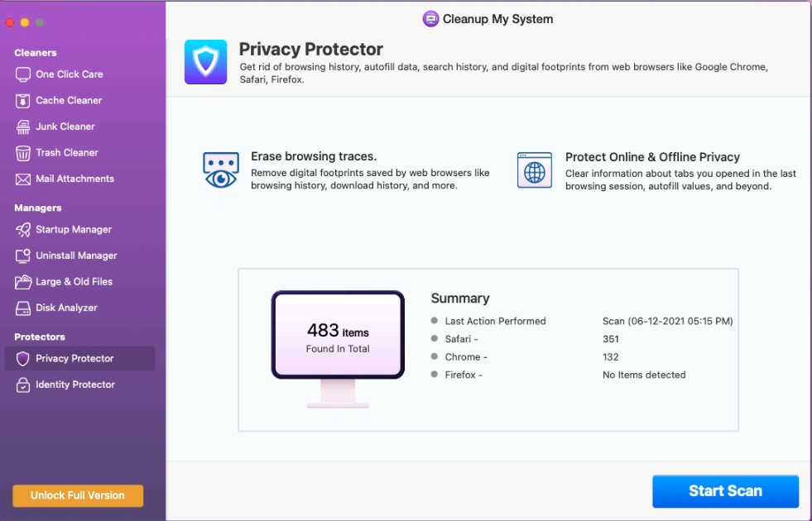Click the large Privacy Protector shield logo
Viewport: 812px width, 521px height.
click(x=205, y=61)
